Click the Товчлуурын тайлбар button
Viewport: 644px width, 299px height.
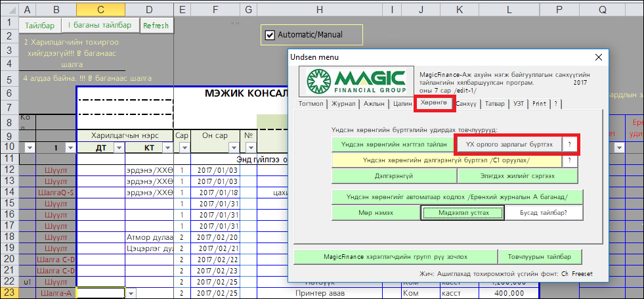tap(540, 256)
